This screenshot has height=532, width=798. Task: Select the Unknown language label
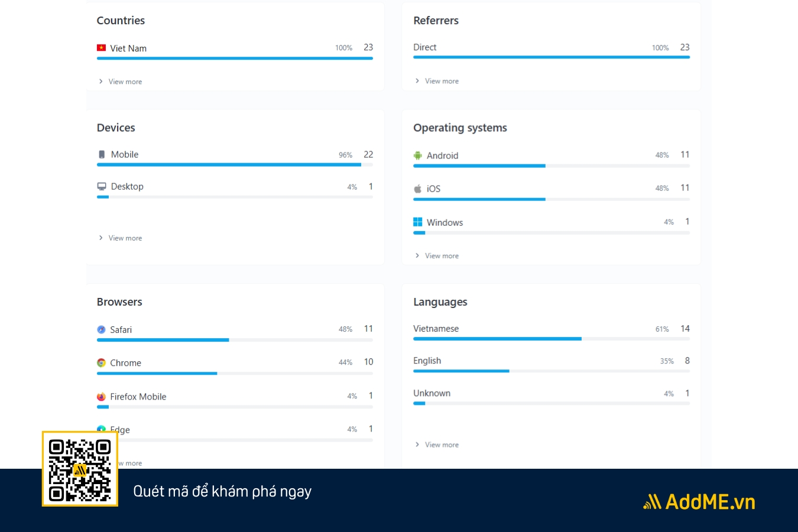click(432, 393)
